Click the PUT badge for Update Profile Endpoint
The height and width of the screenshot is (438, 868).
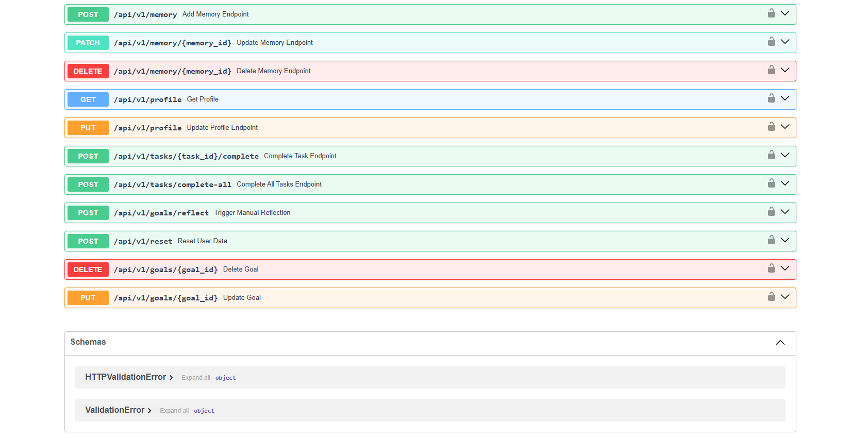click(88, 128)
